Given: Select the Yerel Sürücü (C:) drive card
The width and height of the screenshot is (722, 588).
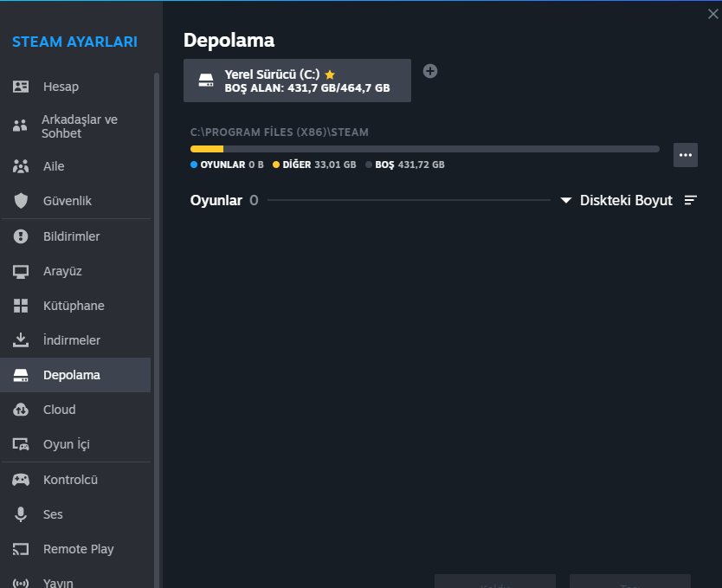Looking at the screenshot, I should click(297, 81).
